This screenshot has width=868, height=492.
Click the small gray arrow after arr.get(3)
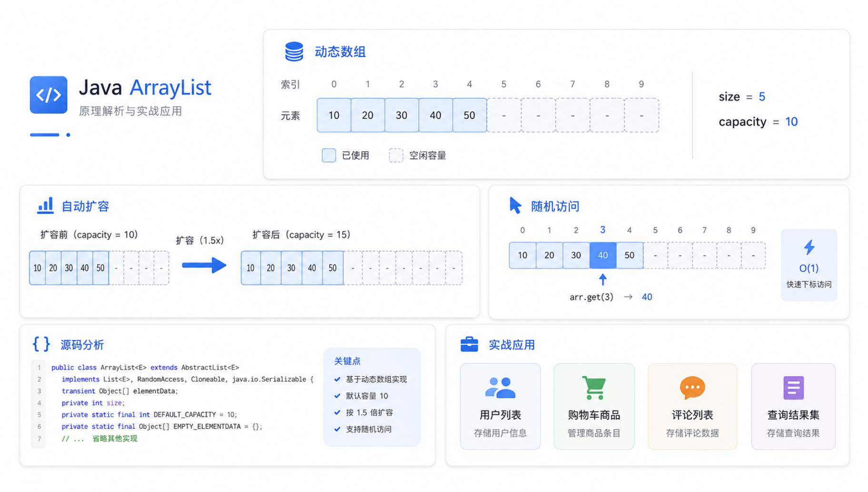click(628, 297)
